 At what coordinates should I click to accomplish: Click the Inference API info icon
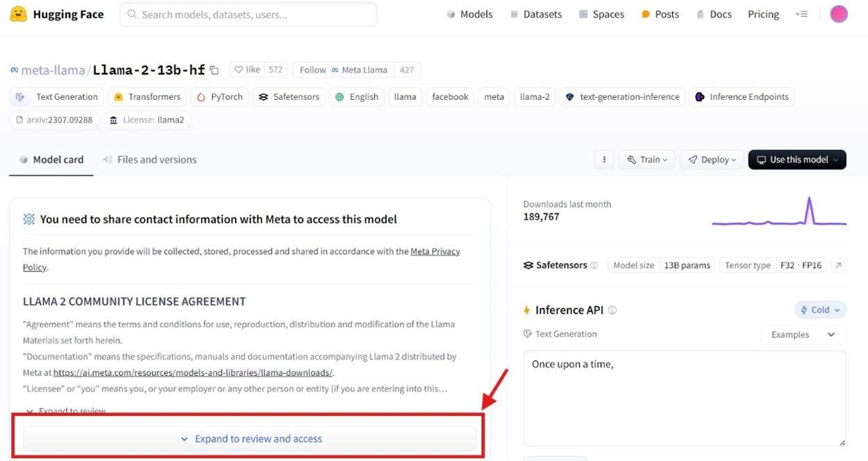coord(612,310)
